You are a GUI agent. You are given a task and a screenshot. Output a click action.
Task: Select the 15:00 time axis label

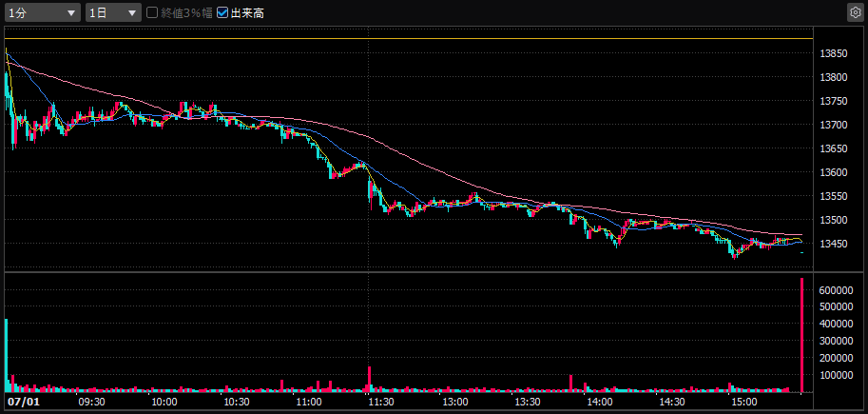(744, 401)
